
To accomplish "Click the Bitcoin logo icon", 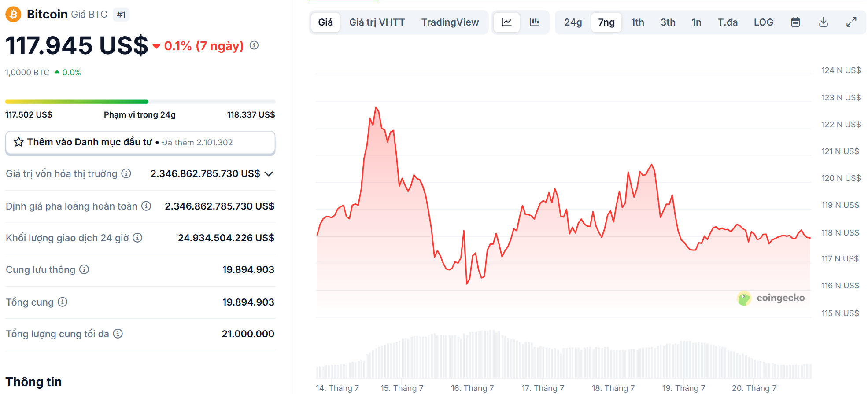I will [x=13, y=15].
